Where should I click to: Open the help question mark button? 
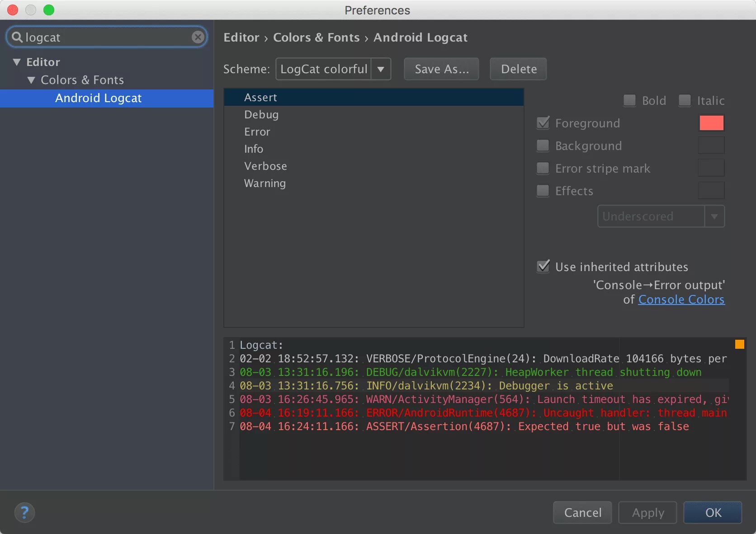click(x=24, y=512)
